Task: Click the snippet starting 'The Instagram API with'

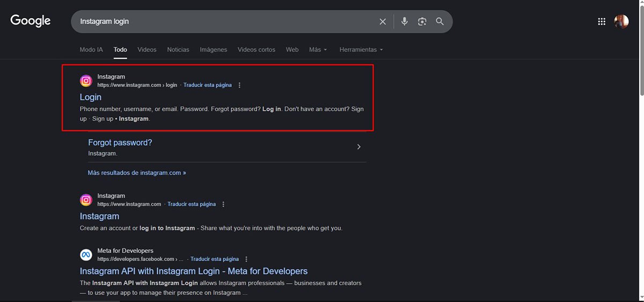Action: pyautogui.click(x=221, y=288)
